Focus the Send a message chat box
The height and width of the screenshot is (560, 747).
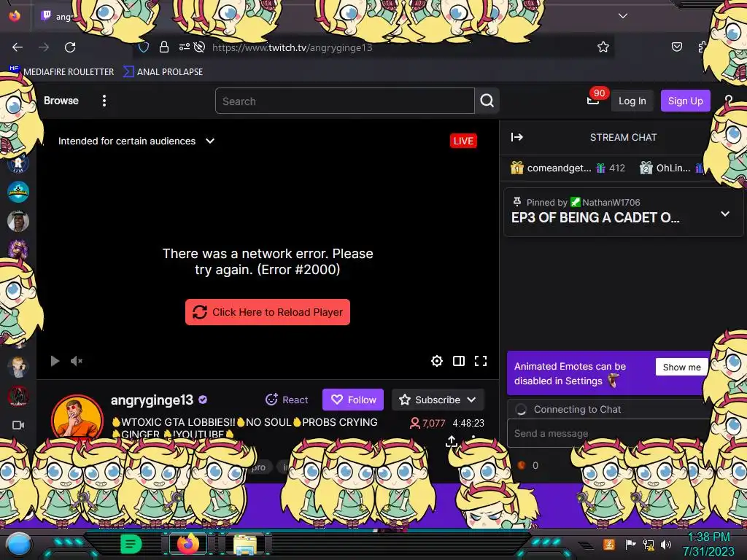click(x=609, y=433)
